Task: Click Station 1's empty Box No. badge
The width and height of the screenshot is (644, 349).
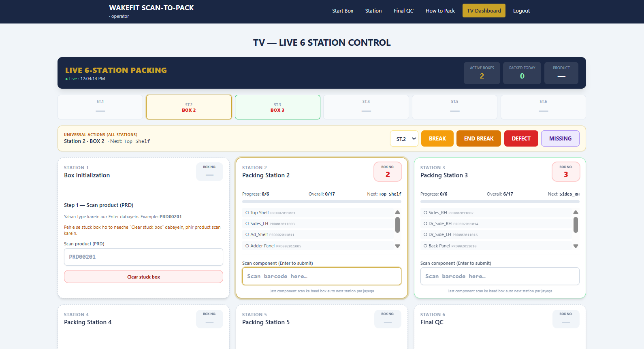Action: point(209,172)
